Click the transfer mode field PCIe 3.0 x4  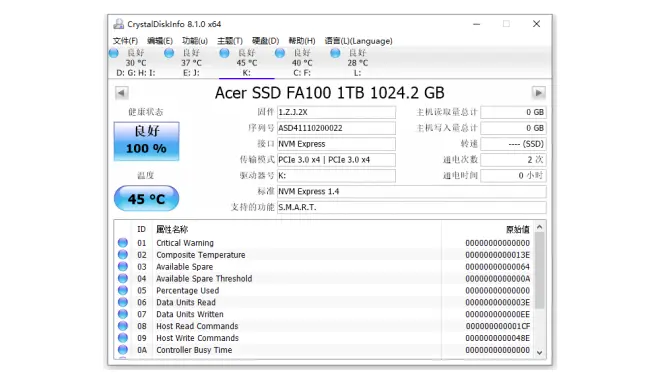point(336,160)
